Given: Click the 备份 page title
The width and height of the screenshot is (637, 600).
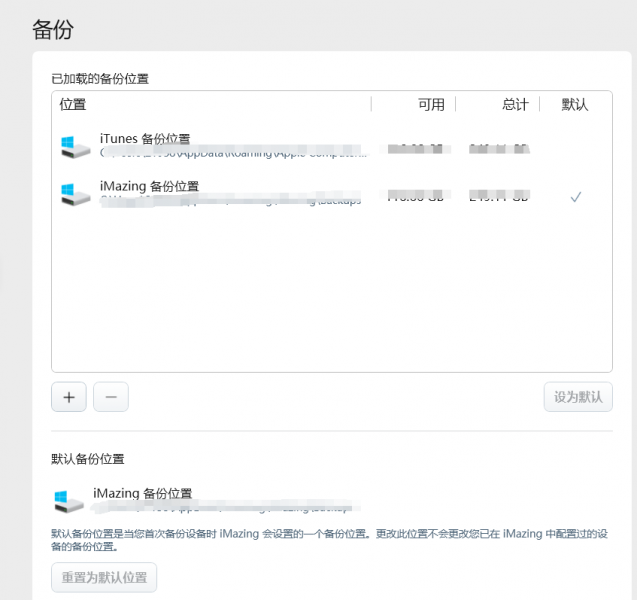Looking at the screenshot, I should (x=53, y=30).
